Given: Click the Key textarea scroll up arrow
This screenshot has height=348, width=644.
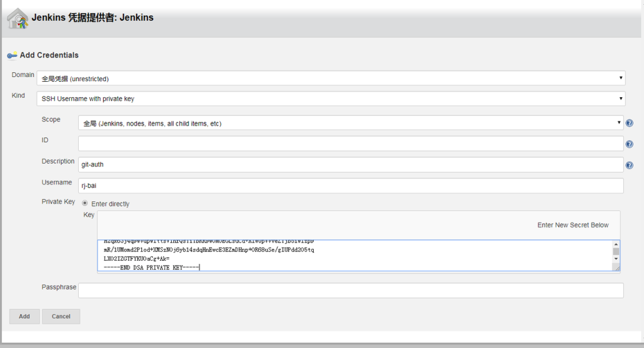Looking at the screenshot, I should tap(616, 244).
